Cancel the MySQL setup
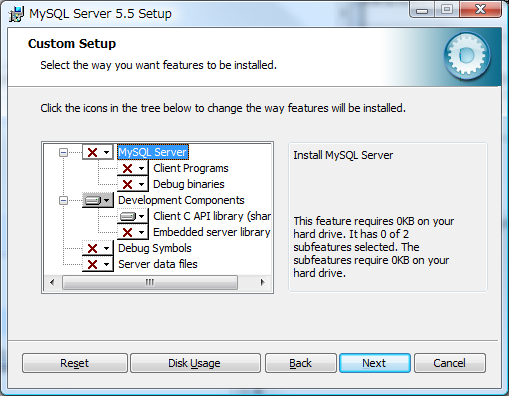The image size is (509, 396). click(450, 363)
